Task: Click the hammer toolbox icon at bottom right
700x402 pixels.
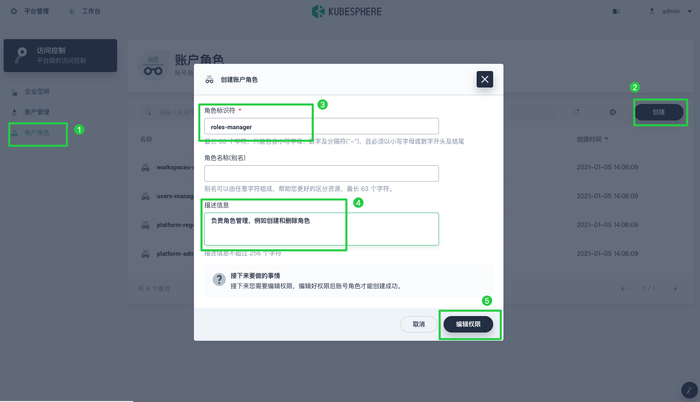Action: (x=688, y=389)
